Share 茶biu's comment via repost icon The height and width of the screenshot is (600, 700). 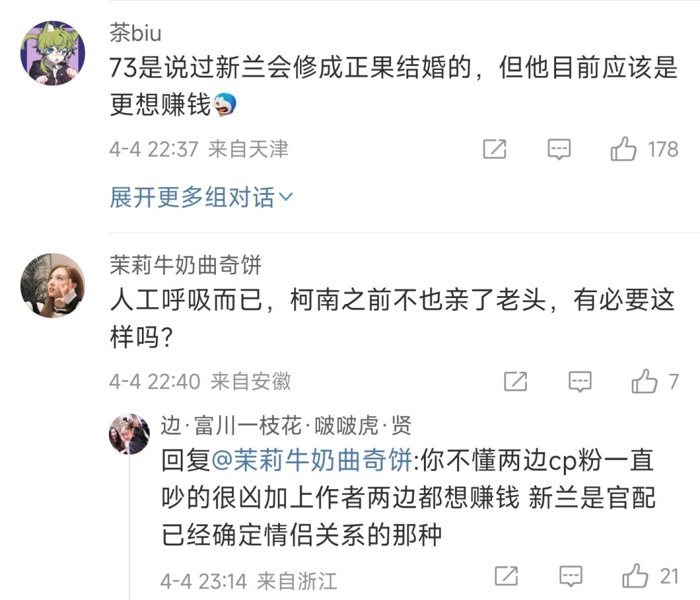[x=495, y=150]
